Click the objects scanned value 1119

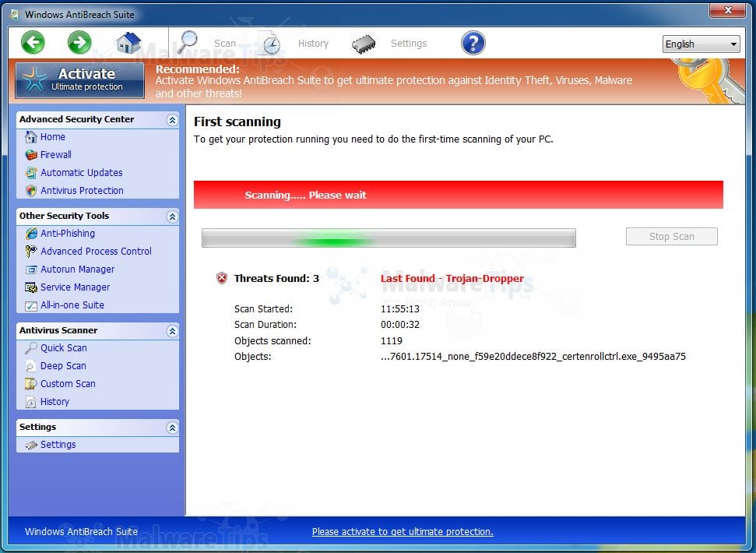point(392,341)
